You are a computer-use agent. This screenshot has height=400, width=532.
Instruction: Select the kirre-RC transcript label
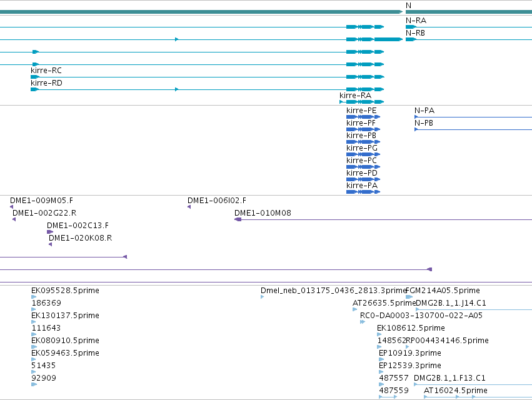[x=46, y=71]
